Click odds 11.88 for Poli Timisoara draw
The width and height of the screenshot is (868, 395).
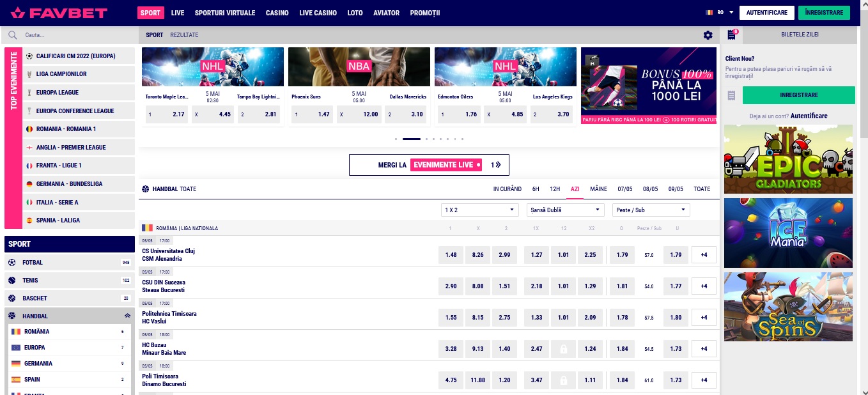(x=478, y=380)
